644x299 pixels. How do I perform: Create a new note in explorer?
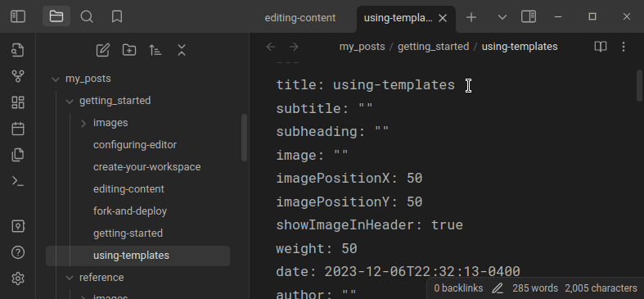coord(102,50)
